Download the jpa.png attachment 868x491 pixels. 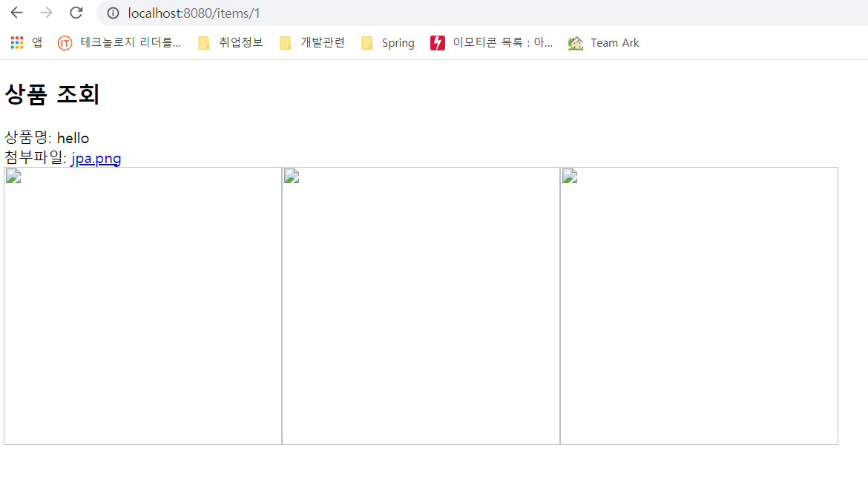coord(96,158)
